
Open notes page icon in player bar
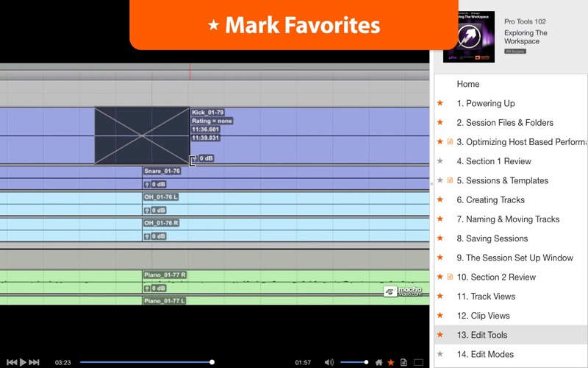[404, 362]
